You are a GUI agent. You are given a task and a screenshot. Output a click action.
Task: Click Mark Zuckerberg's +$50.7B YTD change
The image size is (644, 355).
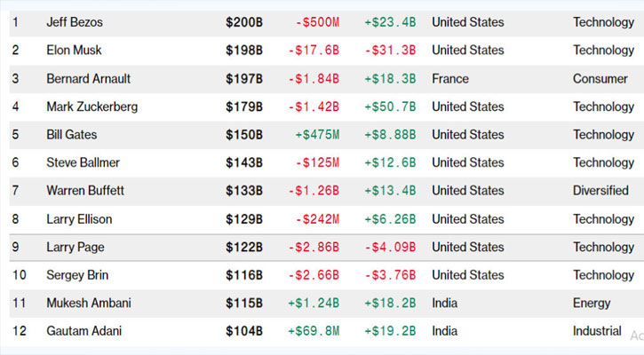click(x=390, y=107)
